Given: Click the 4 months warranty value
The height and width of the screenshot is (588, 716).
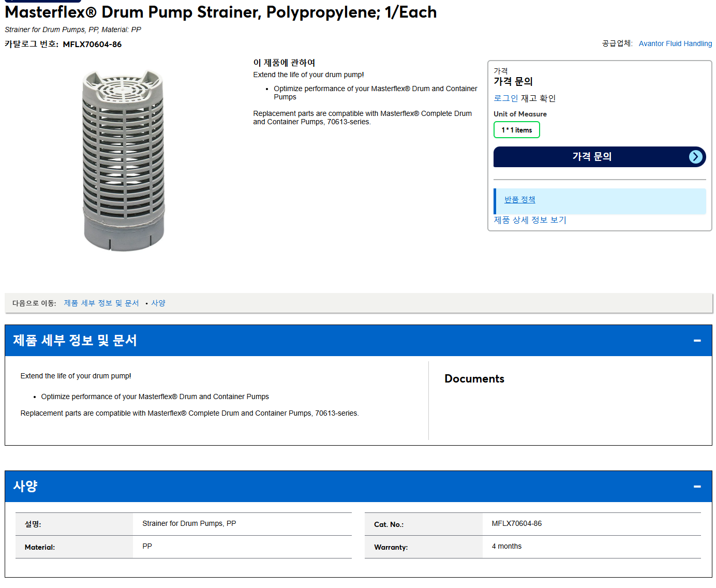Looking at the screenshot, I should click(506, 547).
